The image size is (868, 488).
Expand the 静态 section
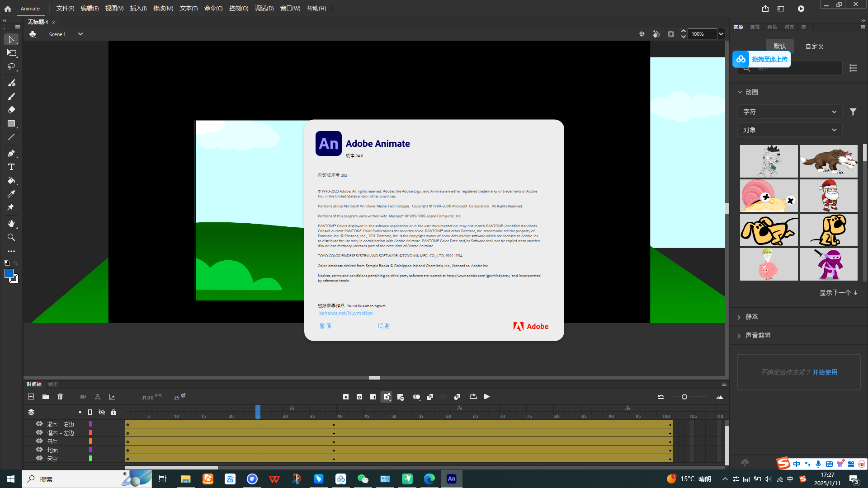[739, 317]
